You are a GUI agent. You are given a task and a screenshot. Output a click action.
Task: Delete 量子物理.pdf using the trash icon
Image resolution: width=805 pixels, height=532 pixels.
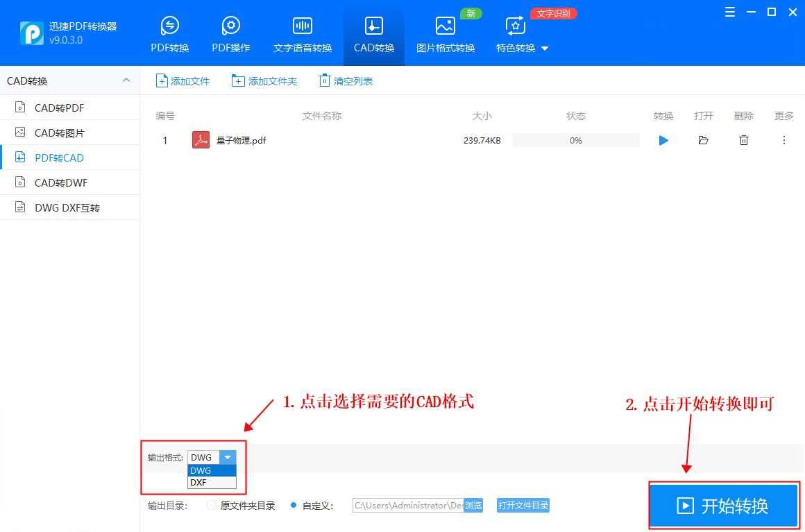click(743, 140)
